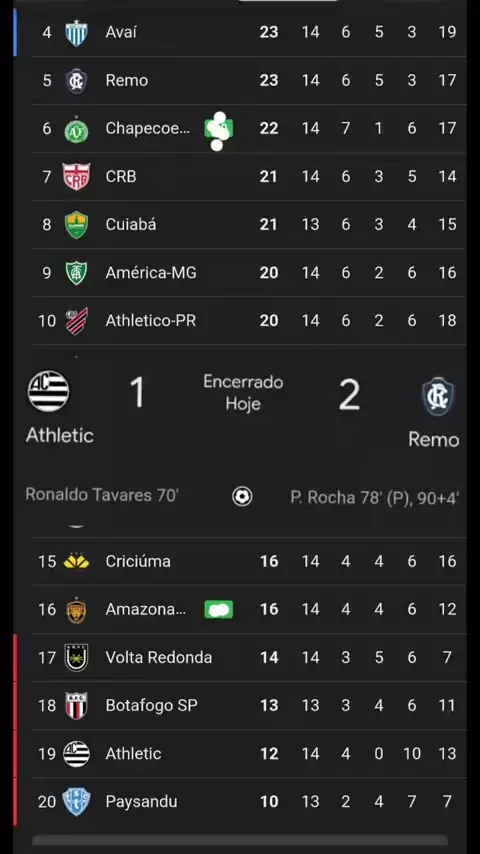Tap scorer P. Rocha 78' (P), 90+4'
Image resolution: width=480 pixels, height=854 pixels.
374,497
